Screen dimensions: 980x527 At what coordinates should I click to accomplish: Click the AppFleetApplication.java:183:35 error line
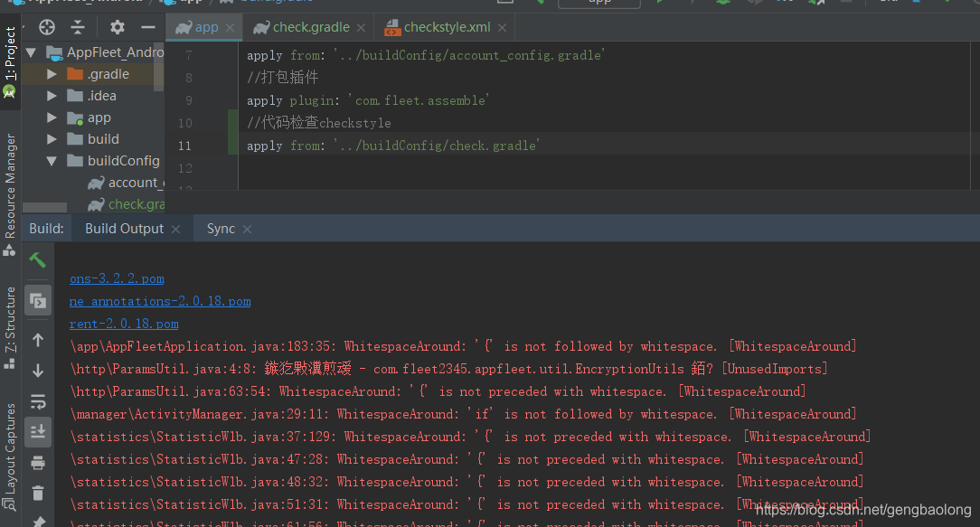coord(463,346)
